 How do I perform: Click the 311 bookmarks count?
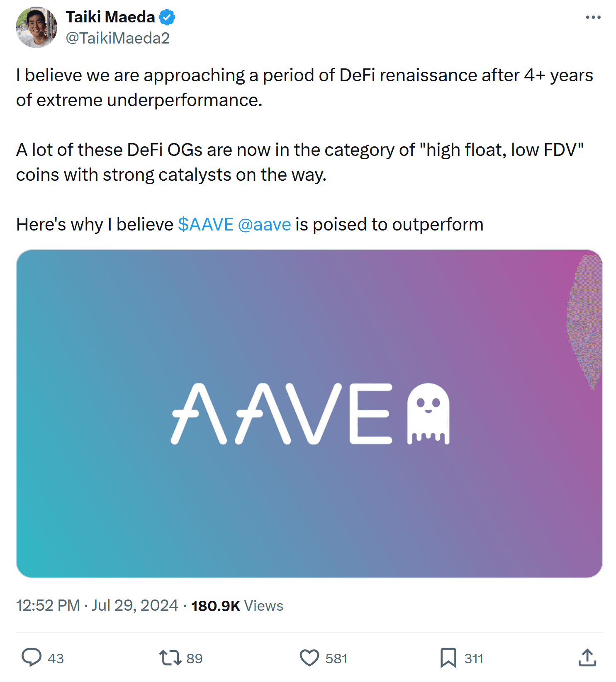tap(474, 658)
